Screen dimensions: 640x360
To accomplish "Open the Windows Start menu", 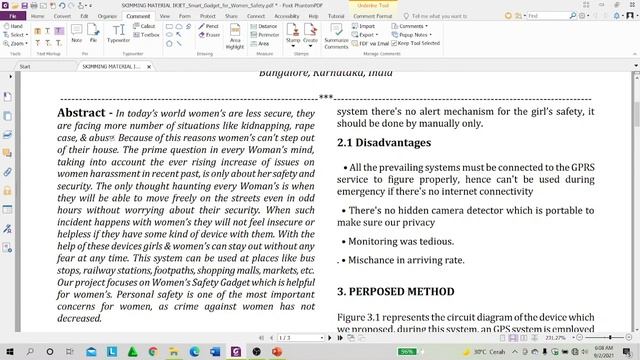I will (10, 351).
